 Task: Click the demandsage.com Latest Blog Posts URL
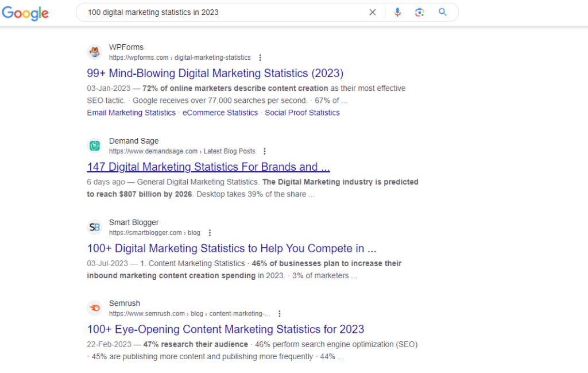(182, 151)
